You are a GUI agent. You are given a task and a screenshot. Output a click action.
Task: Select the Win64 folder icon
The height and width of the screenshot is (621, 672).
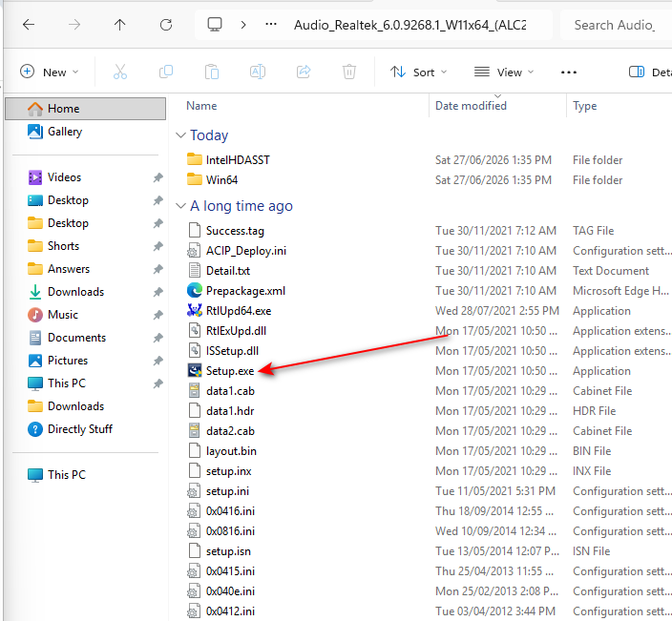pyautogui.click(x=195, y=179)
